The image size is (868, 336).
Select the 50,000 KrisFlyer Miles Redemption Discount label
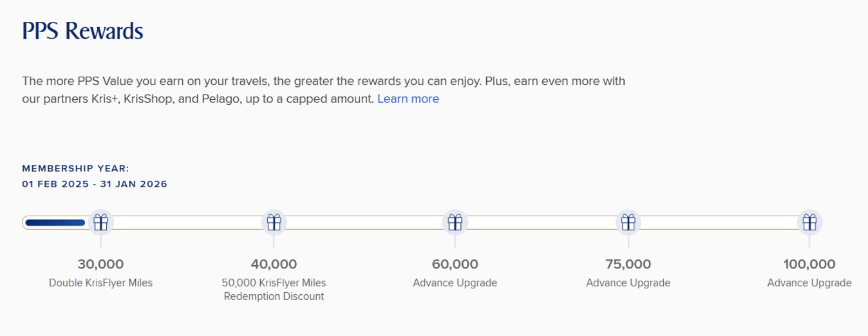click(274, 290)
